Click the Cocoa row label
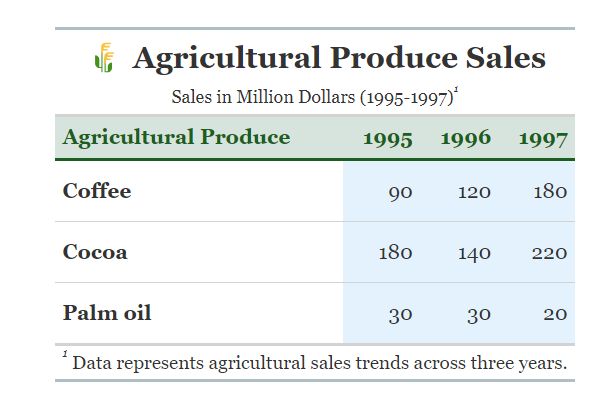The image size is (616, 416). (95, 252)
